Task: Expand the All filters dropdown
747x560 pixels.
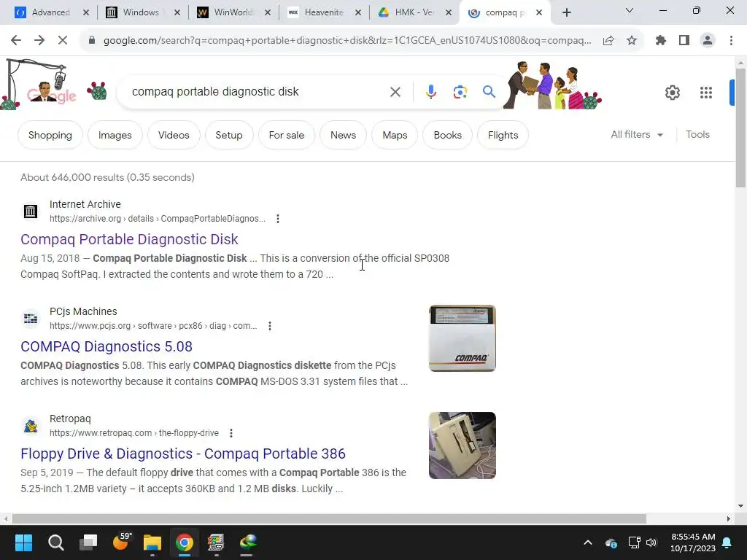Action: point(636,135)
